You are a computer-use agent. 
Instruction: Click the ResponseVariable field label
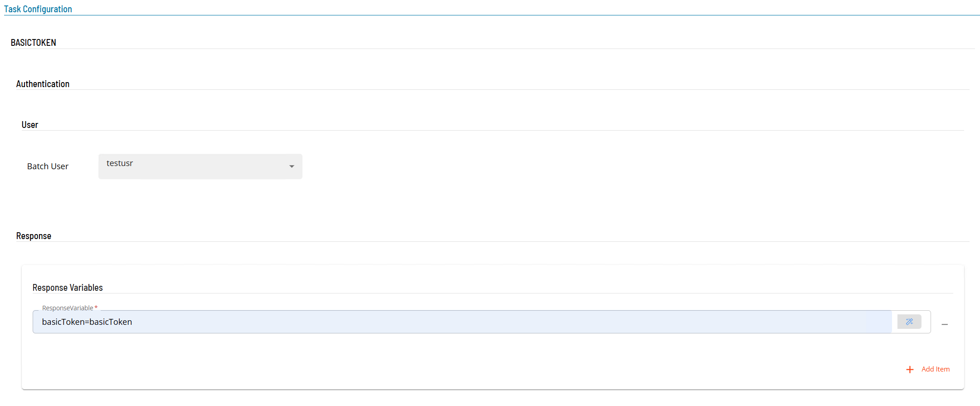(68, 308)
